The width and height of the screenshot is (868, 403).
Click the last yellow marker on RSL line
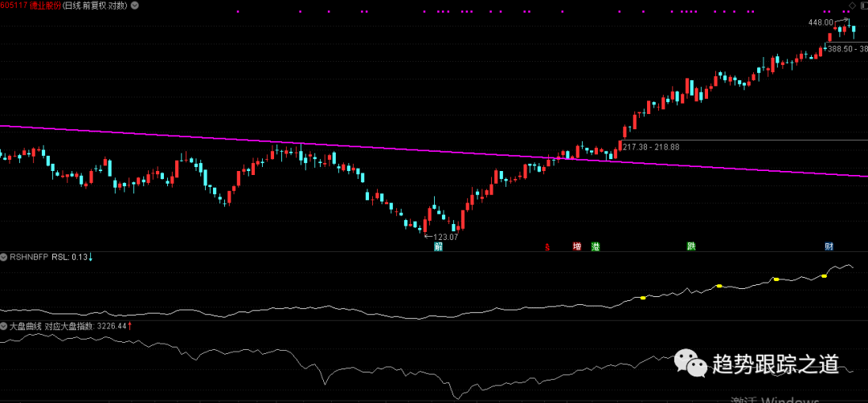pyautogui.click(x=825, y=276)
